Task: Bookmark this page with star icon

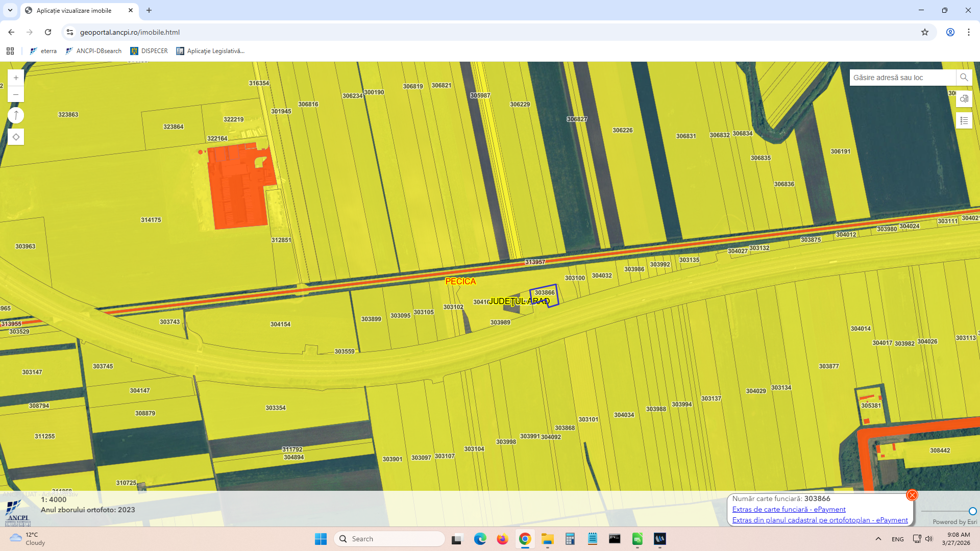Action: (x=924, y=32)
